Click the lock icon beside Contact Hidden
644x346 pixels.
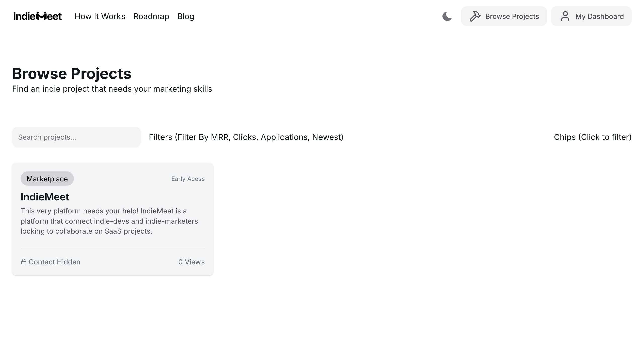click(x=24, y=262)
